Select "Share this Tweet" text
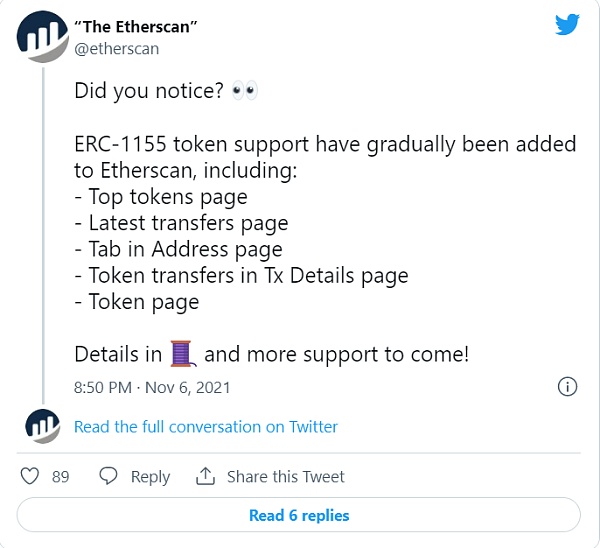Screen dimensions: 600x548 (285, 477)
